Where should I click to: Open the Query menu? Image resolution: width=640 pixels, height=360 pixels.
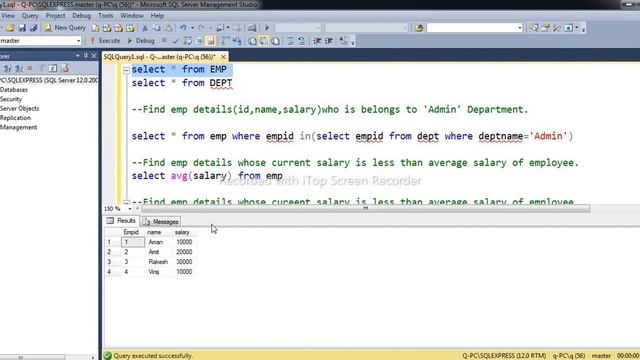pyautogui.click(x=30, y=16)
